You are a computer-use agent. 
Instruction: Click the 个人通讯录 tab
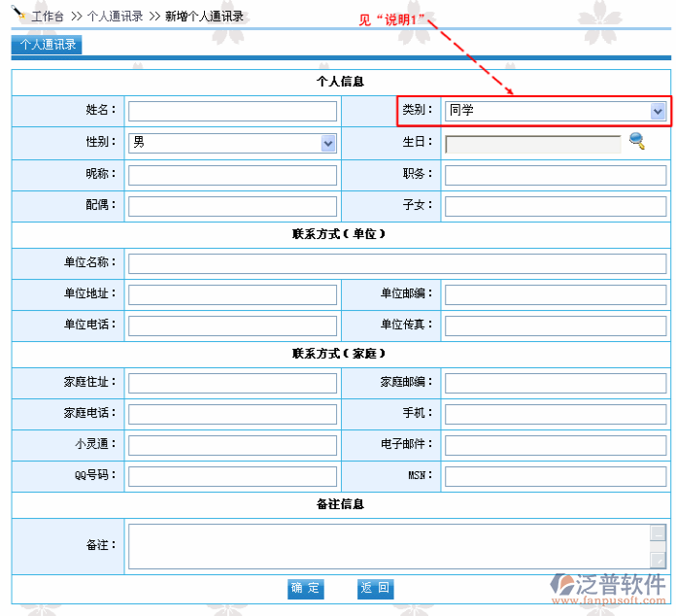click(x=47, y=45)
